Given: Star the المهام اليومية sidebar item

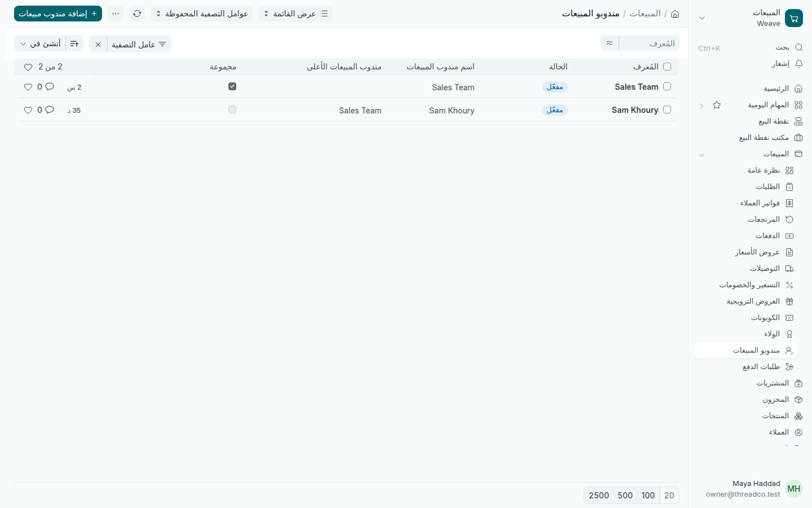Looking at the screenshot, I should [717, 105].
